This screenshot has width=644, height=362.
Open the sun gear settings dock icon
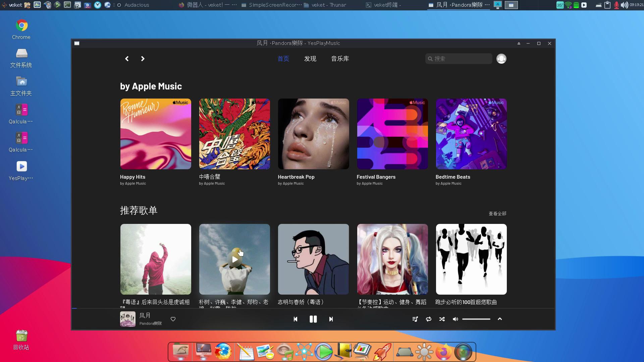pyautogui.click(x=424, y=352)
